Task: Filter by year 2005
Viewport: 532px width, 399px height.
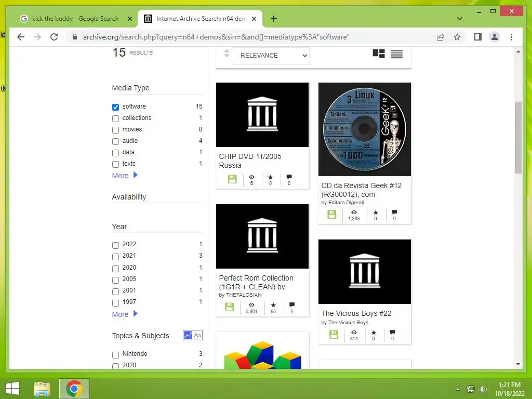Action: point(115,280)
